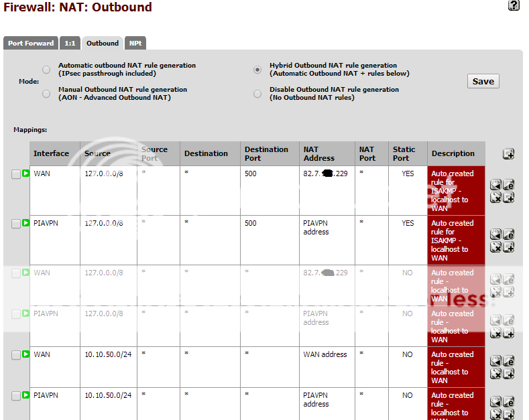This screenshot has width=529, height=420.
Task: Duplicate the PIAVPN 10.10.50.0/24 rule via plus icon
Action: (508, 414)
